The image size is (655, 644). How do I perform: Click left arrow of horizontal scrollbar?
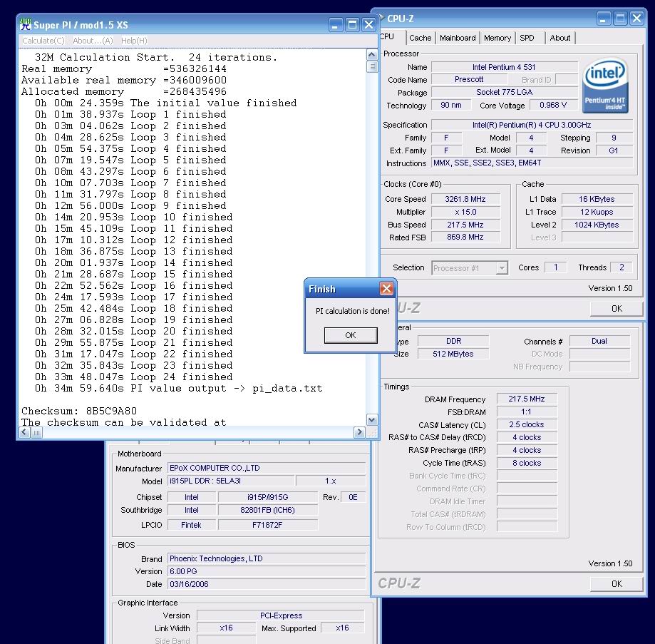(x=25, y=432)
